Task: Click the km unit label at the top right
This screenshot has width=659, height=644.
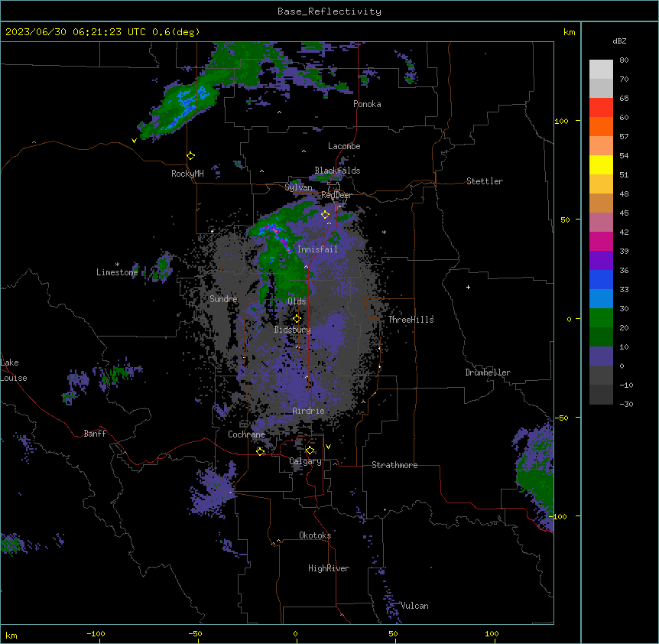Action: point(569,32)
